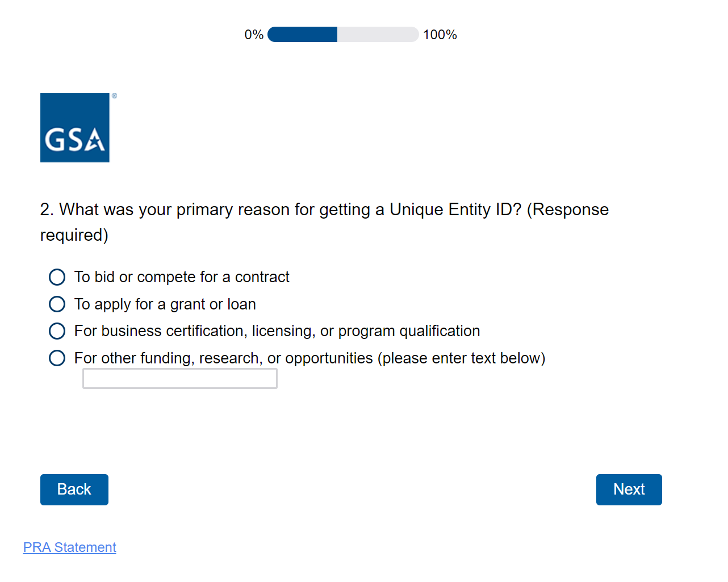Image resolution: width=728 pixels, height=582 pixels.
Task: Click the GSA logo image
Action: tap(75, 128)
